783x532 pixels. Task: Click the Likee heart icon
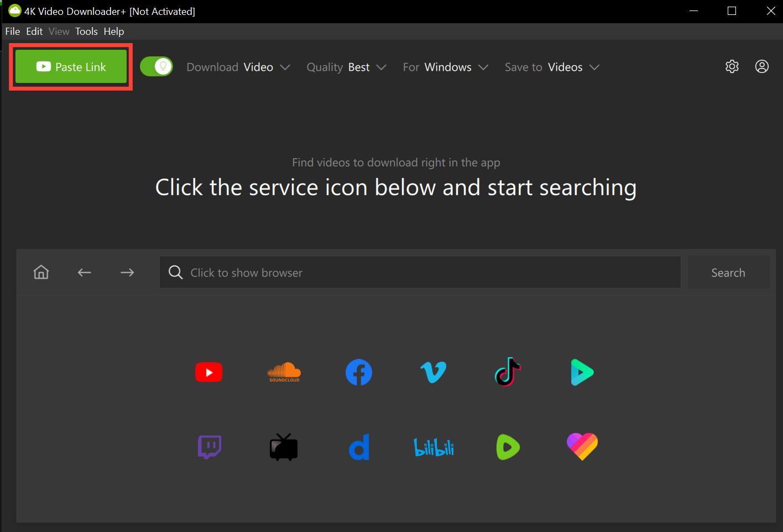point(582,446)
